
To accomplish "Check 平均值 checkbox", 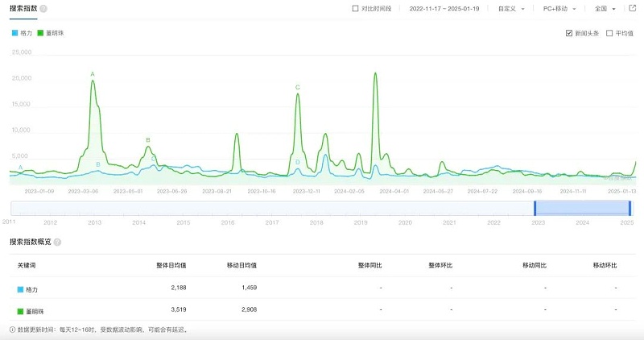I will pyautogui.click(x=609, y=33).
